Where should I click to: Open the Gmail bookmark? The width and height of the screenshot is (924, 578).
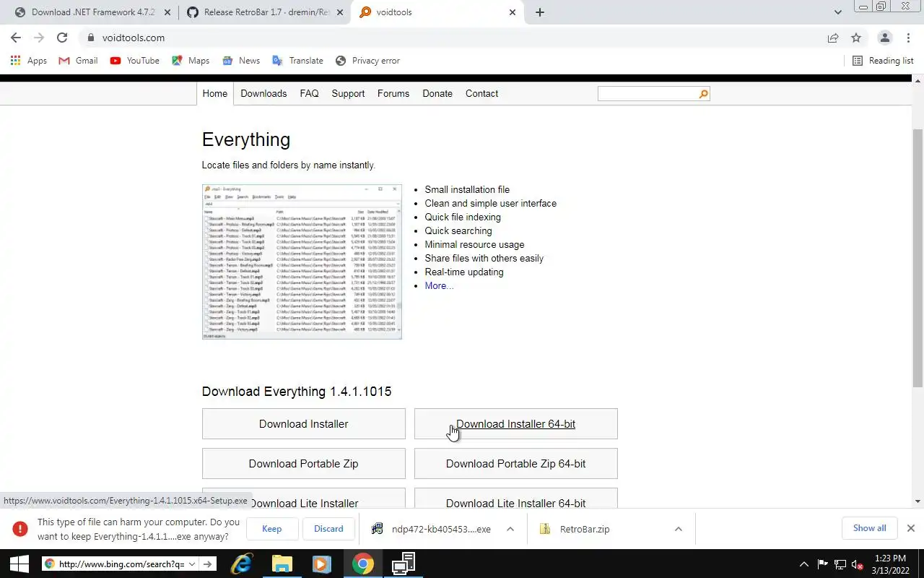click(x=78, y=61)
